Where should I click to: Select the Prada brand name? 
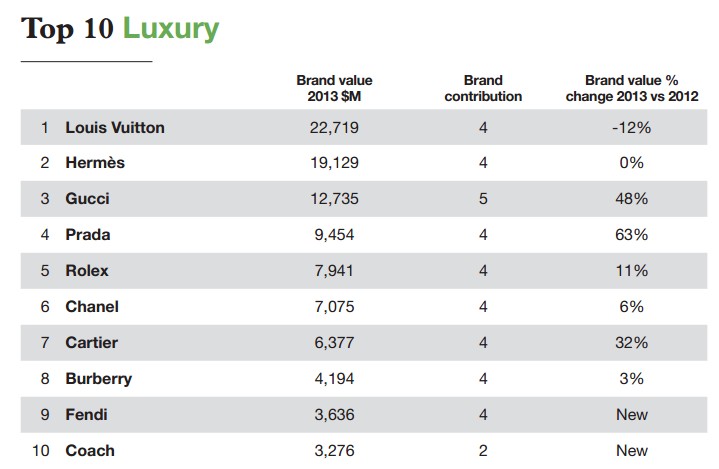[88, 235]
